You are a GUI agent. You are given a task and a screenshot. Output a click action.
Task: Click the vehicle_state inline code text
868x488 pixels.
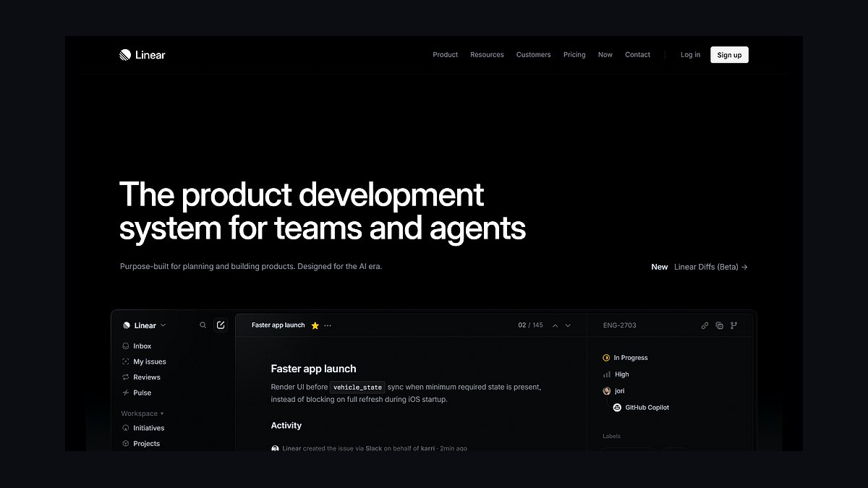[x=357, y=388]
